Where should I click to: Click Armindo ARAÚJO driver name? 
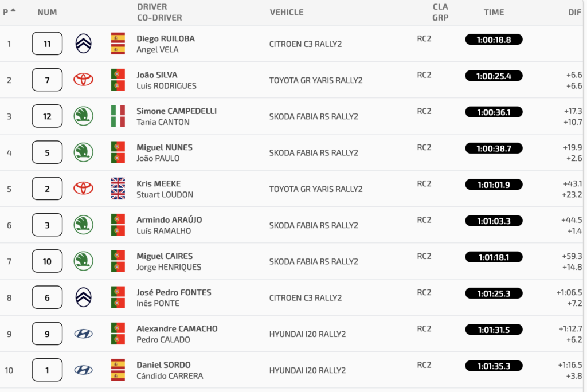pos(169,219)
